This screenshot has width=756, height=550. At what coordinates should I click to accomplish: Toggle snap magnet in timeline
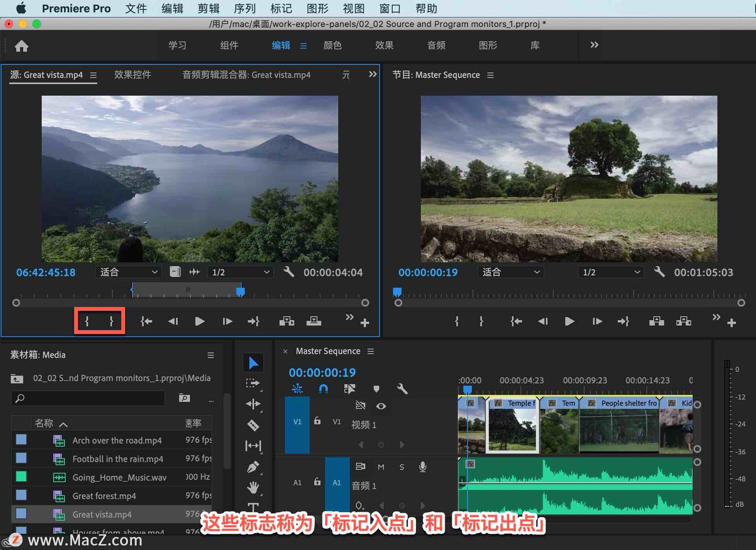(323, 389)
